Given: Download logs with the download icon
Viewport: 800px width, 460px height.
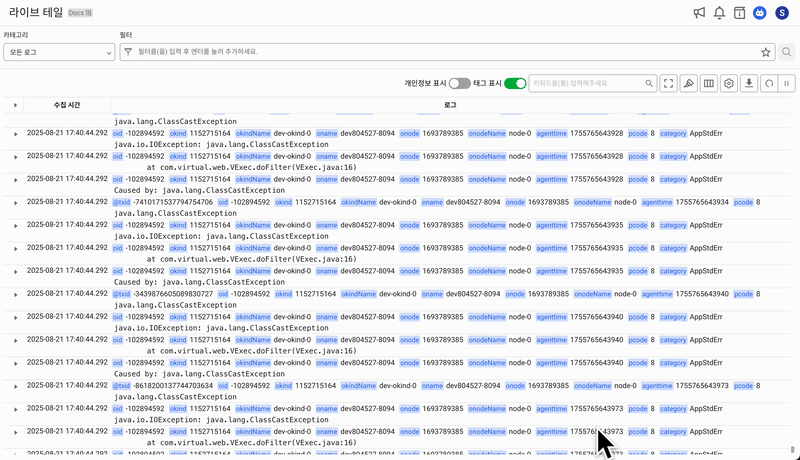Looking at the screenshot, I should 749,83.
